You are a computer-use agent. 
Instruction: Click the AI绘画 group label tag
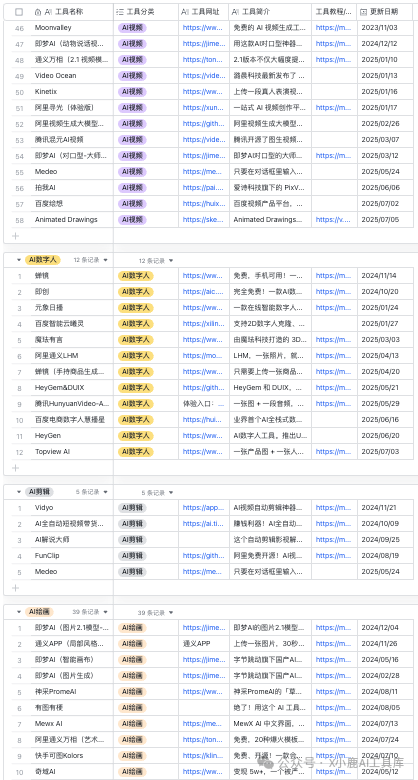point(39,612)
